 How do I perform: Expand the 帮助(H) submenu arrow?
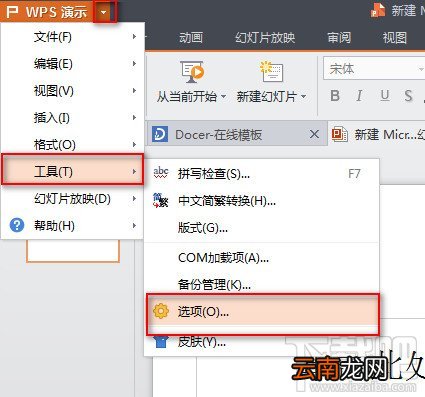coord(134,226)
